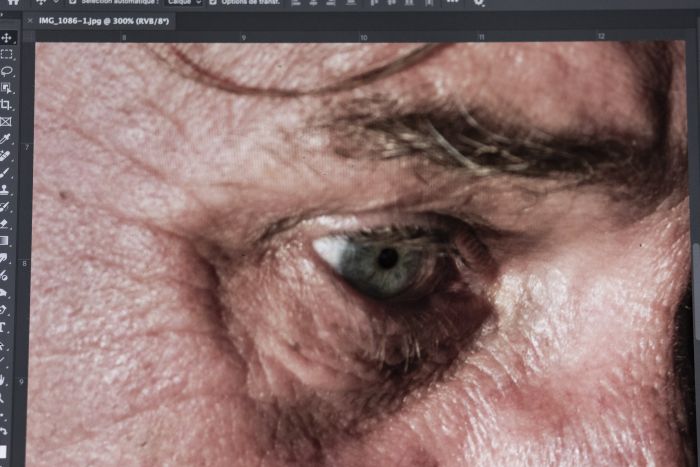The image size is (700, 467).
Task: Open the Calque dropdown in options bar
Action: click(185, 2)
